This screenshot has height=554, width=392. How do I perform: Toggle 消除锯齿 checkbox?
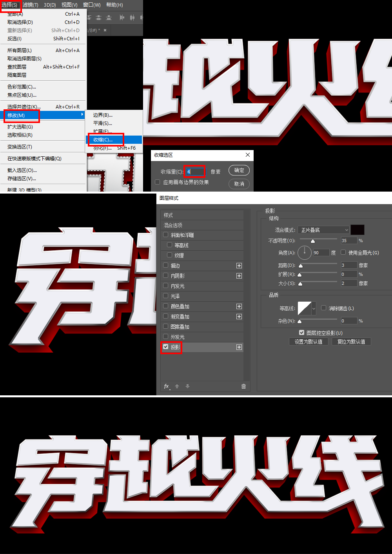click(324, 308)
